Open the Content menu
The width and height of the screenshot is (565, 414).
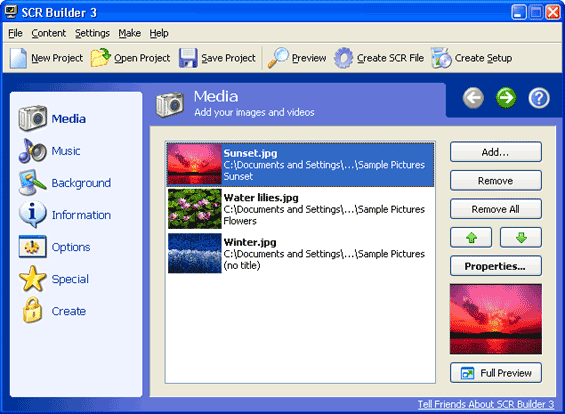point(49,33)
